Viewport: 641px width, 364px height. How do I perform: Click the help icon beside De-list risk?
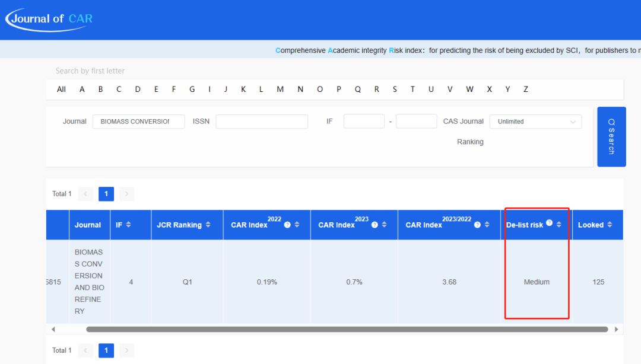click(550, 223)
